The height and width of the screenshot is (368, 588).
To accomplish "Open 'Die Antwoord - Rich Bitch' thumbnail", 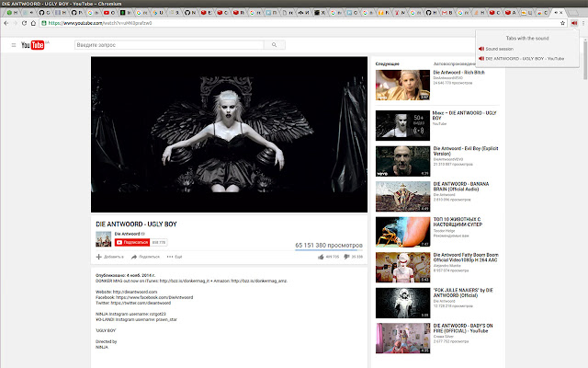I will [x=402, y=85].
